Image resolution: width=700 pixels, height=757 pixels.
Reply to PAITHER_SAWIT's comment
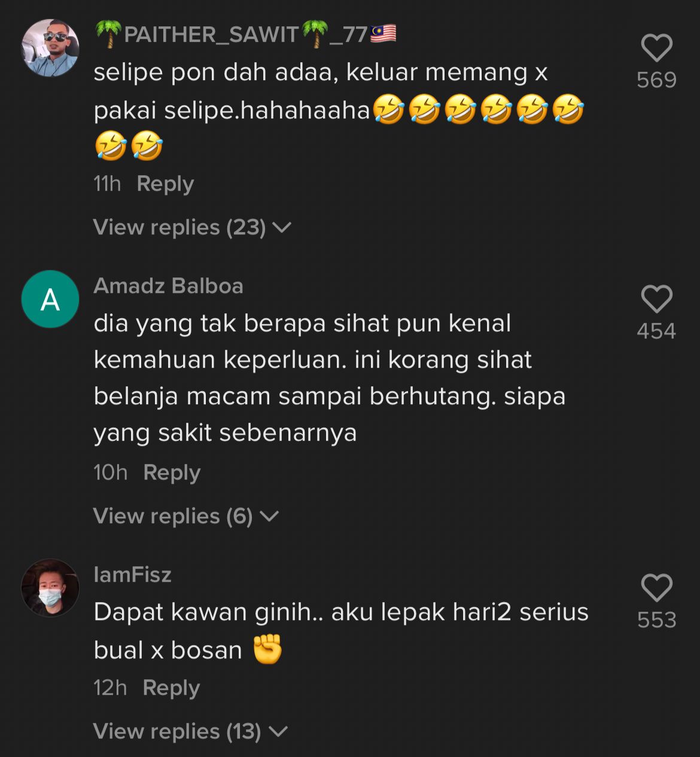click(x=165, y=184)
